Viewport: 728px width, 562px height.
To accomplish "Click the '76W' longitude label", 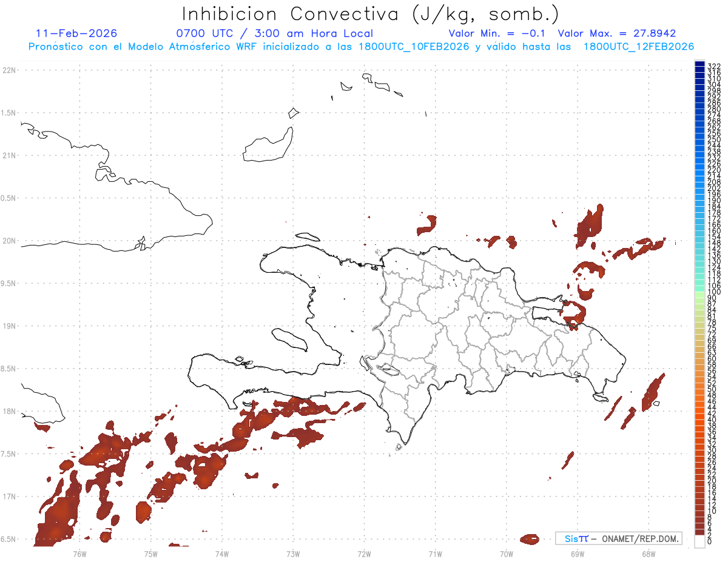I will (79, 554).
